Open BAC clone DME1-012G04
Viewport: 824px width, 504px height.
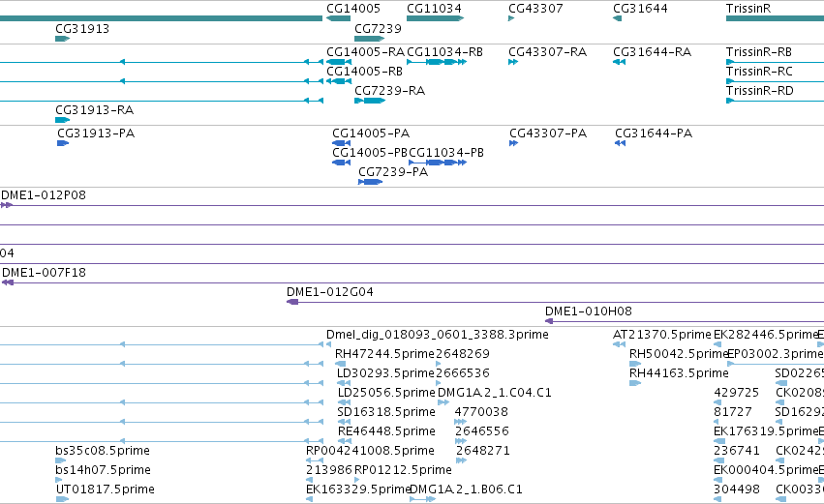click(x=330, y=292)
